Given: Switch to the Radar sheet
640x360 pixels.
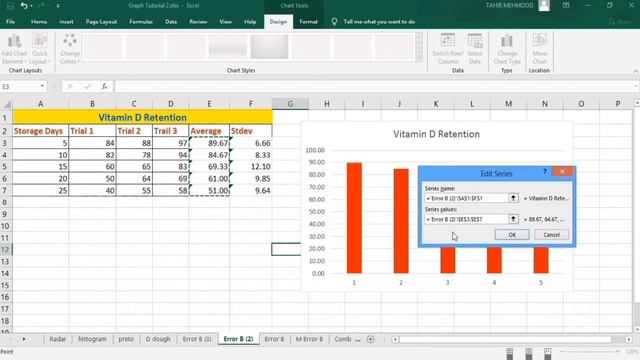Looking at the screenshot, I should (58, 339).
